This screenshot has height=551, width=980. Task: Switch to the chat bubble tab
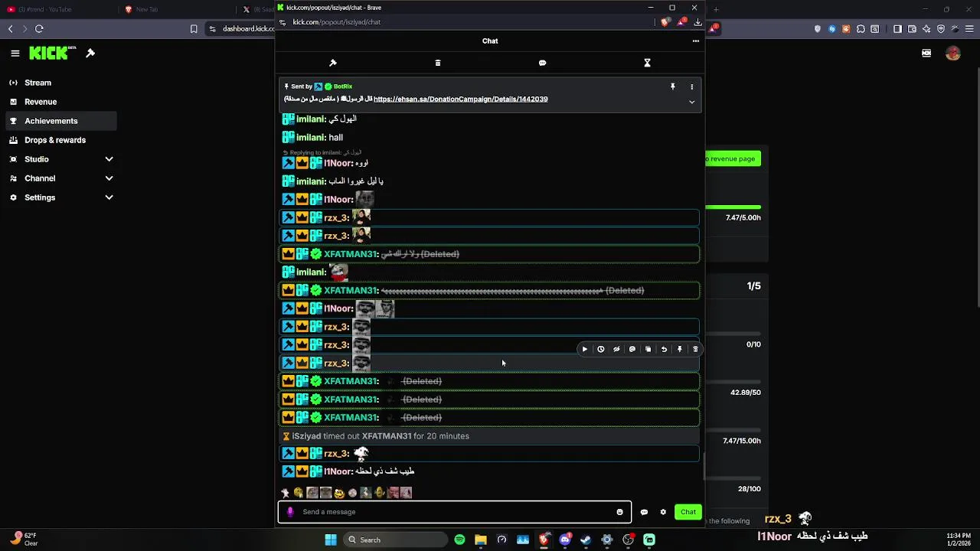(542, 63)
